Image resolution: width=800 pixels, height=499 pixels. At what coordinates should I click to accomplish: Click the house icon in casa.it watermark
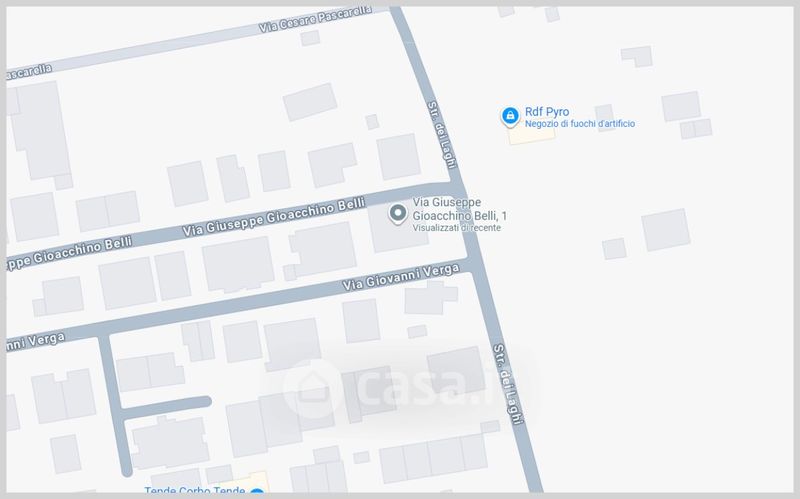tap(313, 389)
